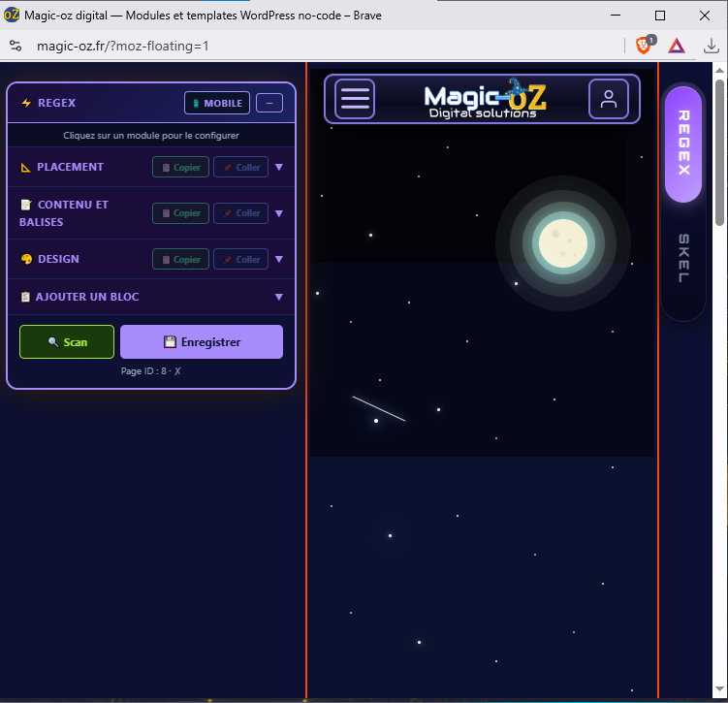Click the AJOUTER UN BLOC section title
This screenshot has height=703, width=728.
(87, 297)
